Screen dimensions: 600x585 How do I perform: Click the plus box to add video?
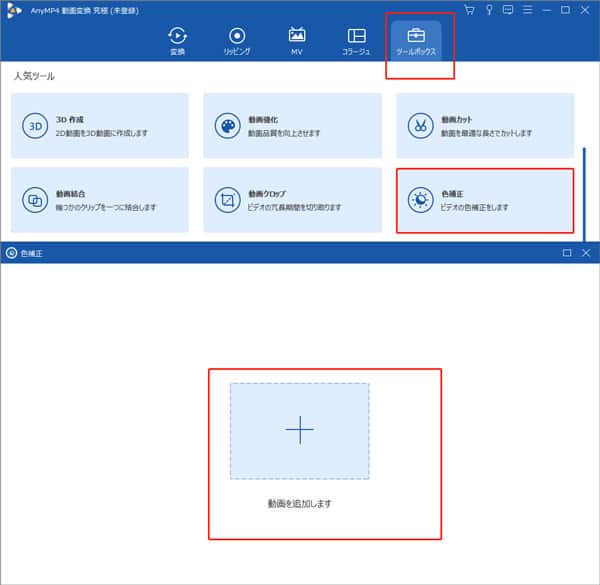[300, 431]
